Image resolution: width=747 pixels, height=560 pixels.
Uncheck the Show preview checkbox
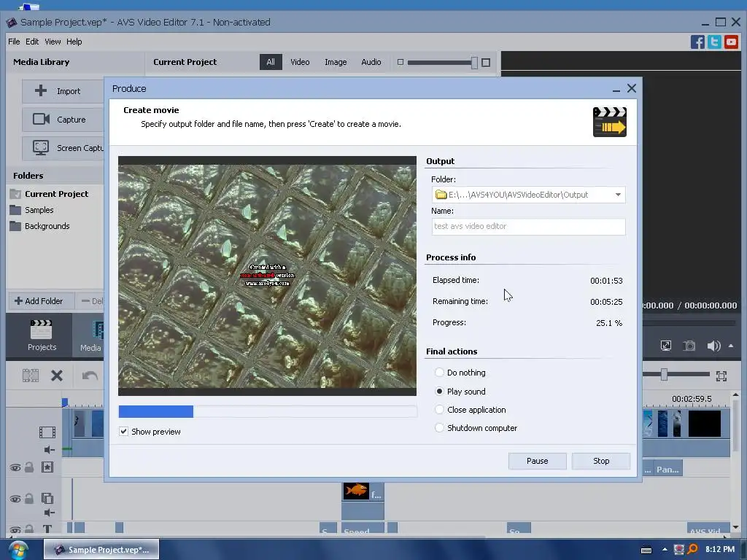click(x=123, y=432)
